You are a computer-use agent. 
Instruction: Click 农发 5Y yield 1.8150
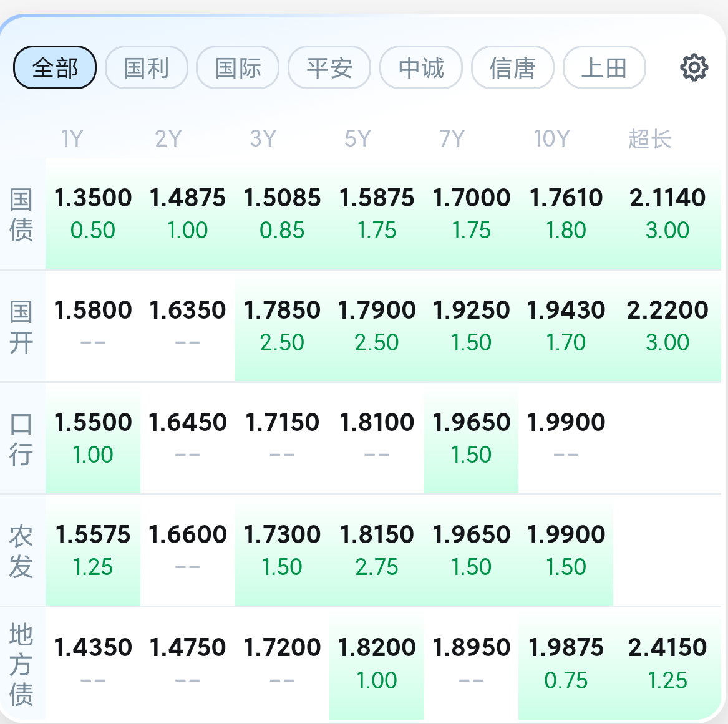[377, 550]
